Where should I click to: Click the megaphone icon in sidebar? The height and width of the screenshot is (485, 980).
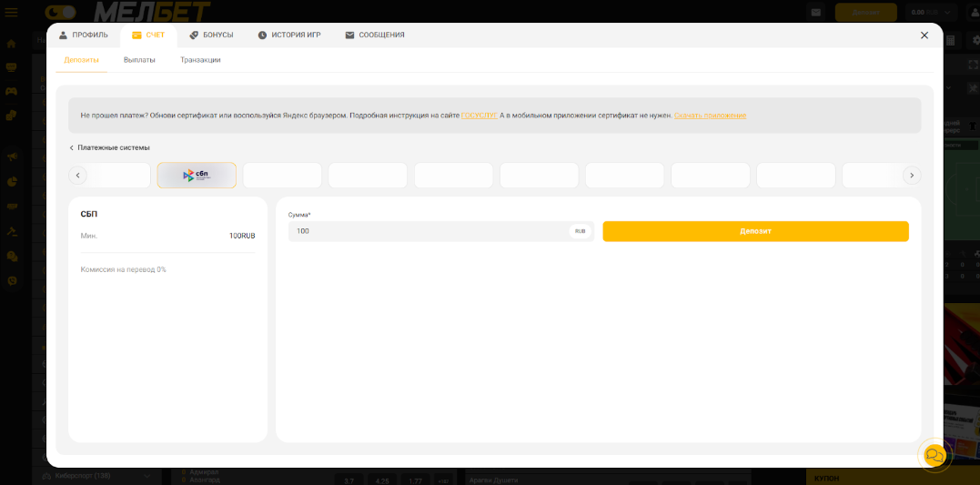[x=12, y=157]
